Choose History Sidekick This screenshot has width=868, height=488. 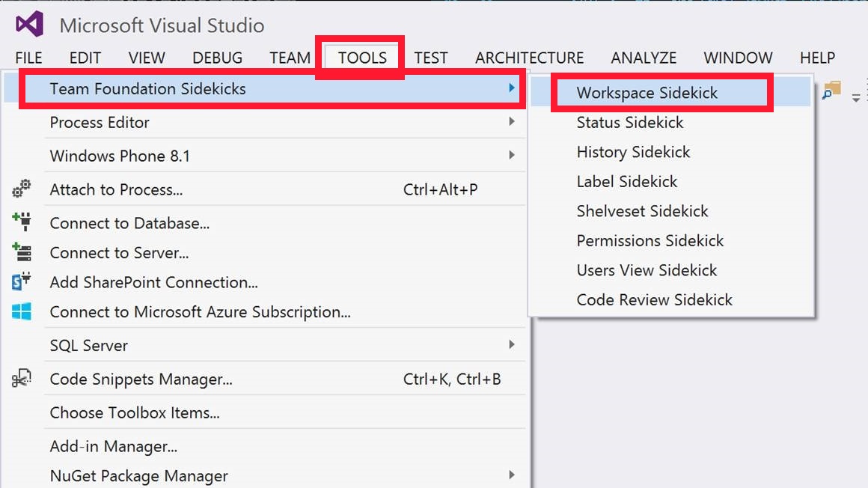click(633, 152)
